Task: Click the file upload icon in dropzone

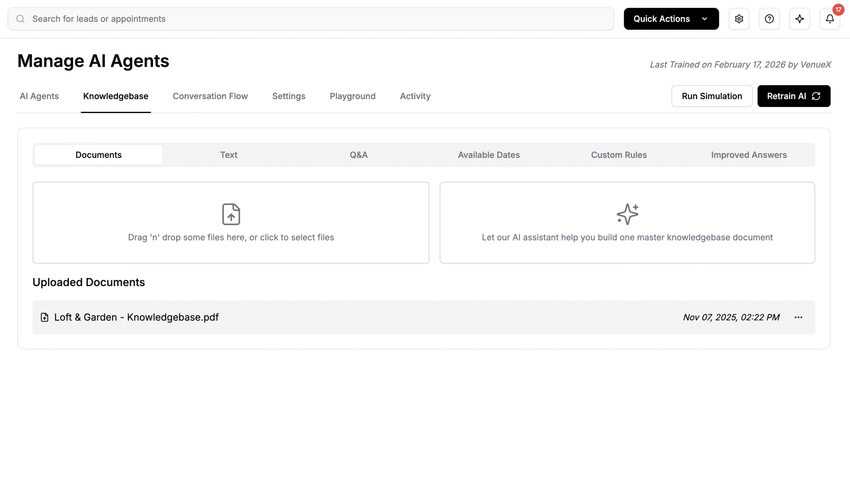Action: [231, 214]
